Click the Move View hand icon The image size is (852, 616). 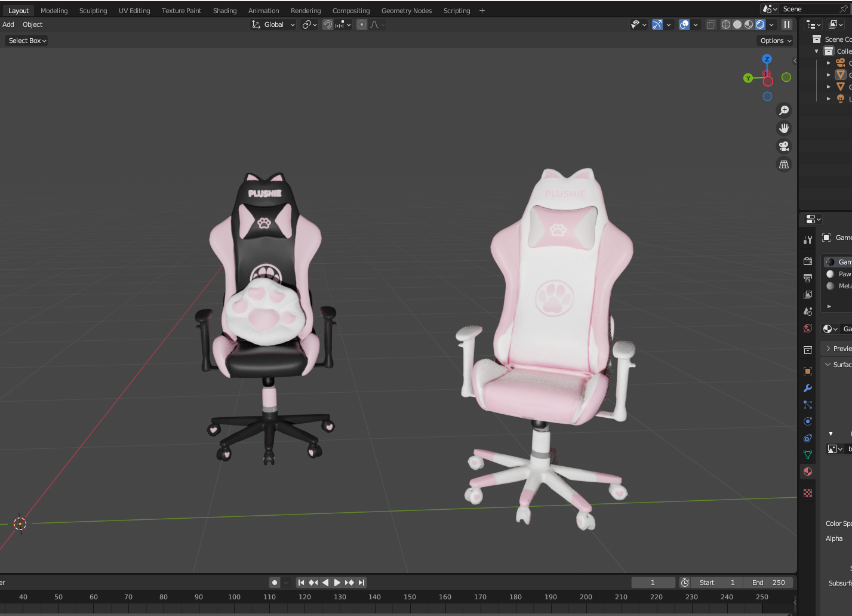tap(784, 128)
